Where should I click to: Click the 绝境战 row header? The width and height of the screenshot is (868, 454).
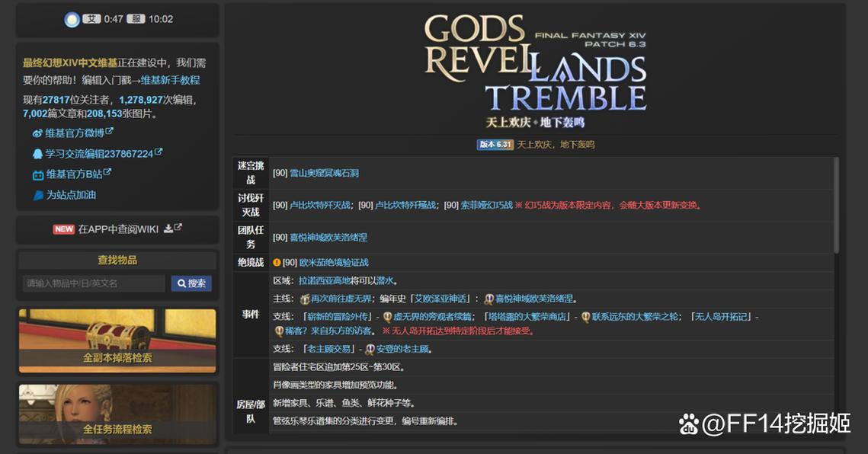tap(251, 263)
